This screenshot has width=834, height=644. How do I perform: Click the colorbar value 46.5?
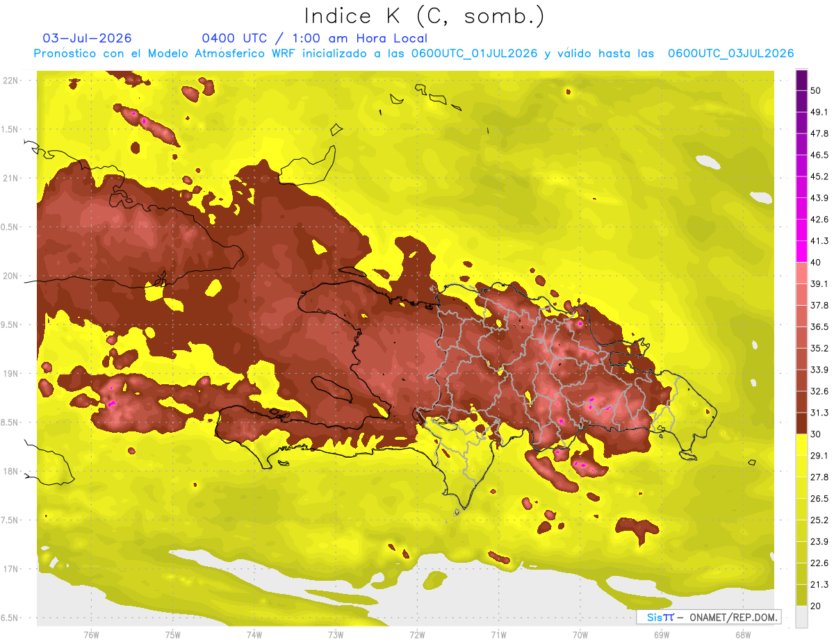(819, 155)
